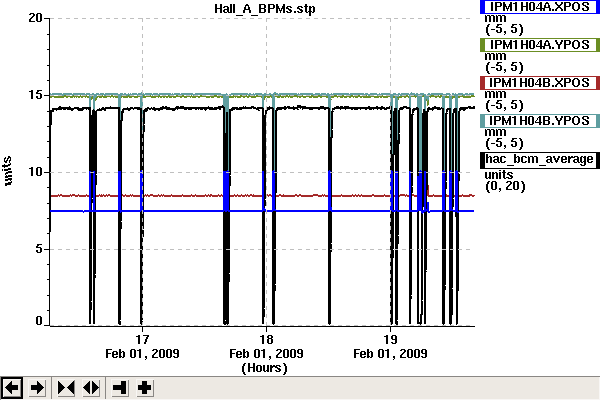Click the plus zoom-in icon
600x400 pixels.
(x=145, y=388)
